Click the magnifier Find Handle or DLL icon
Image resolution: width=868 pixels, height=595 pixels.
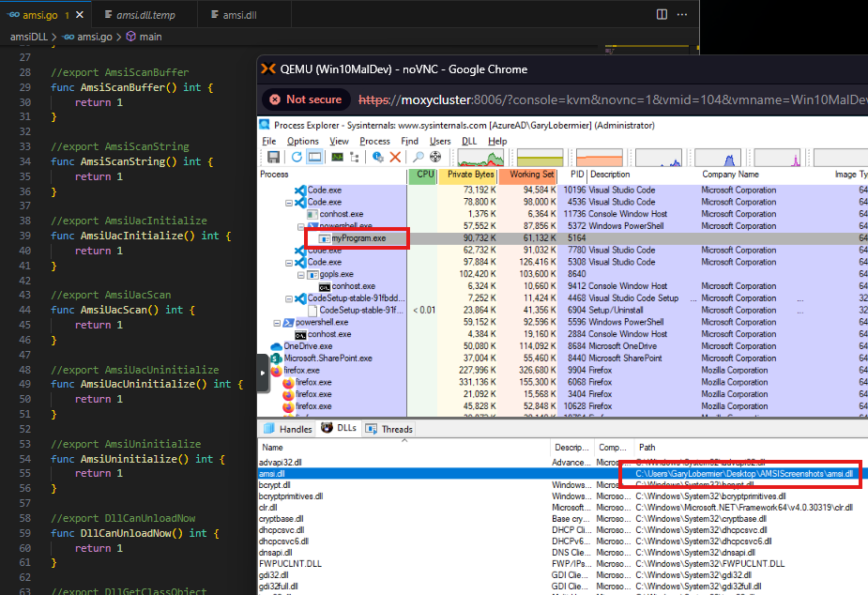click(419, 157)
